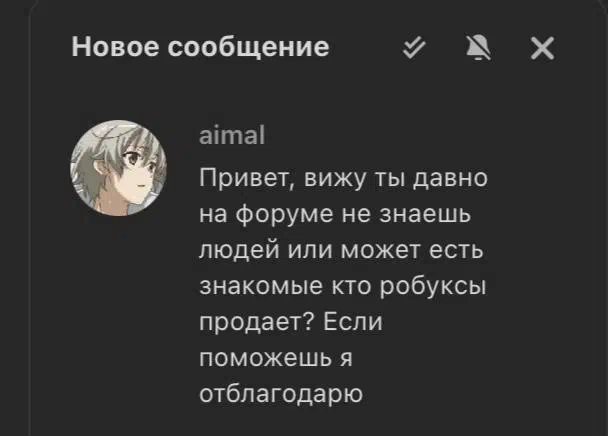This screenshot has height=436, width=608.
Task: Click the word продает? in the message
Action: click(256, 323)
